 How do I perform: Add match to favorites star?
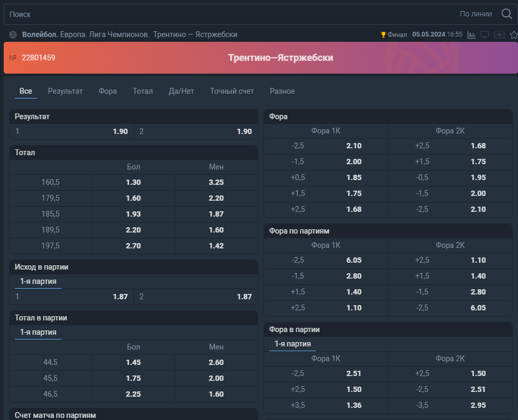(x=514, y=34)
